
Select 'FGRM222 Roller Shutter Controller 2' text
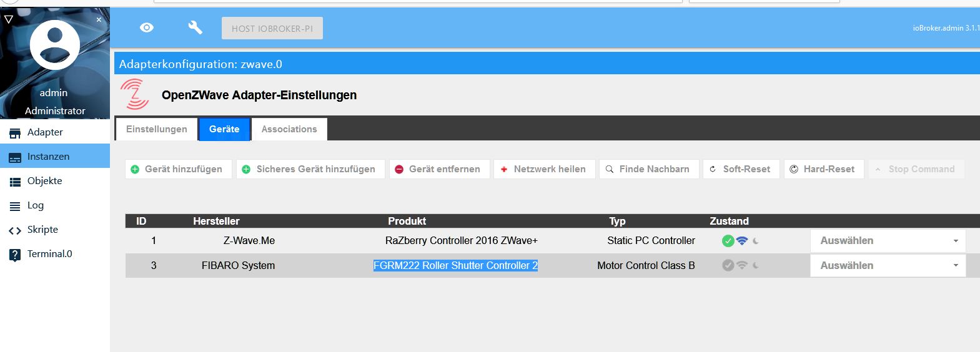(x=455, y=265)
